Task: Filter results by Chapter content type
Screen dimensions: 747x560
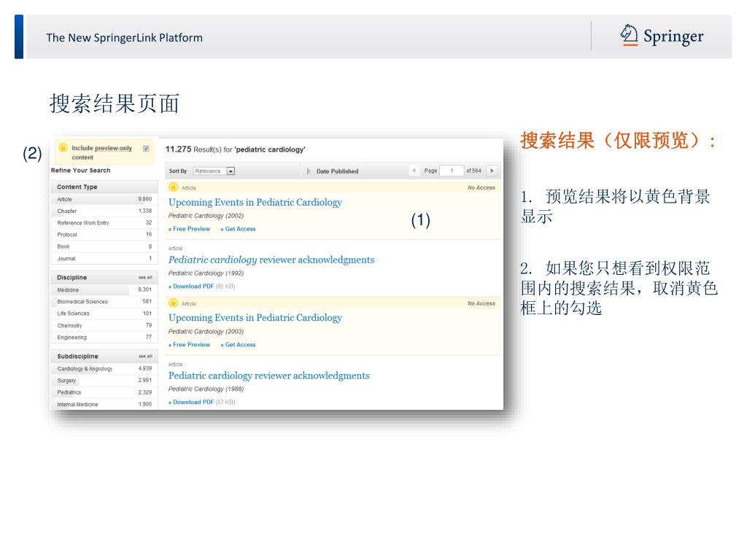Action: coord(104,211)
